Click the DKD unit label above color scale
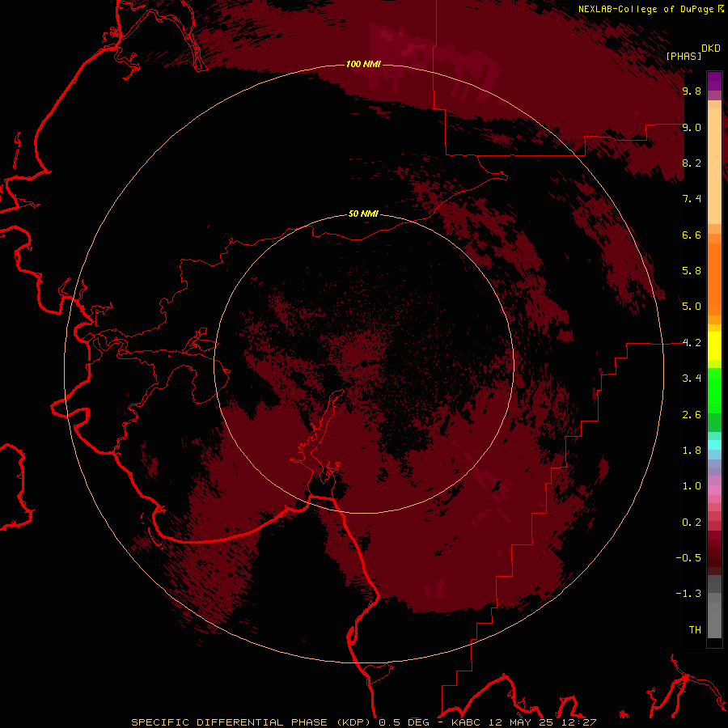 coord(710,49)
